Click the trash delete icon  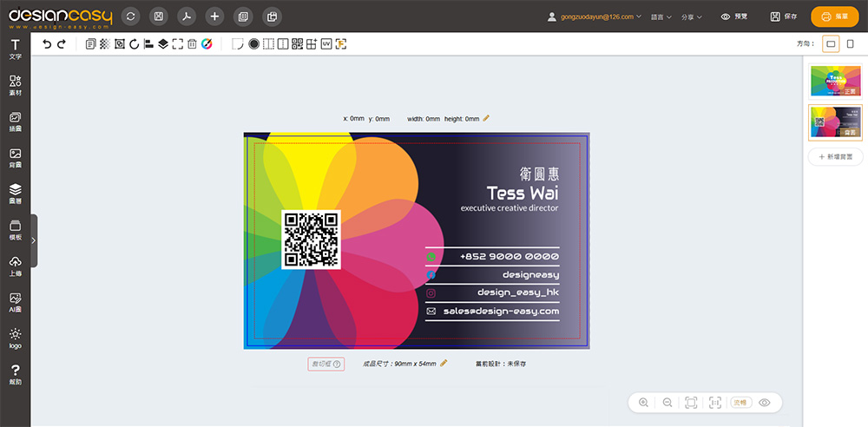(192, 44)
